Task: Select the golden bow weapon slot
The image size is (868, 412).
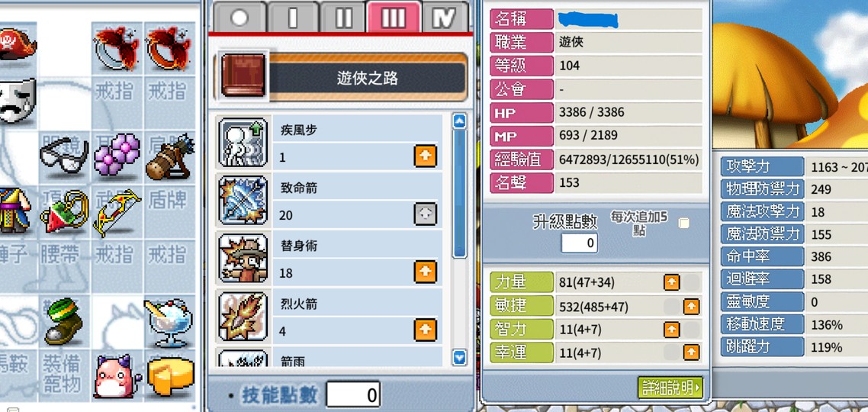Action: [116, 211]
